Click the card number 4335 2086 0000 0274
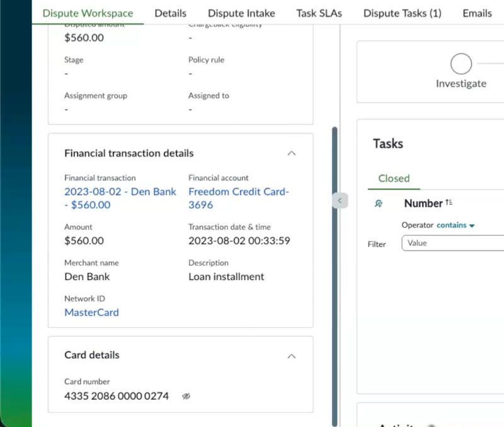This screenshot has width=504, height=427. tap(117, 396)
